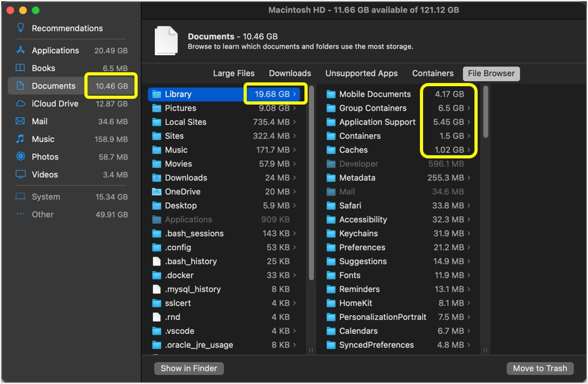
Task: Click the Downloads folder icon in file list
Action: point(157,177)
